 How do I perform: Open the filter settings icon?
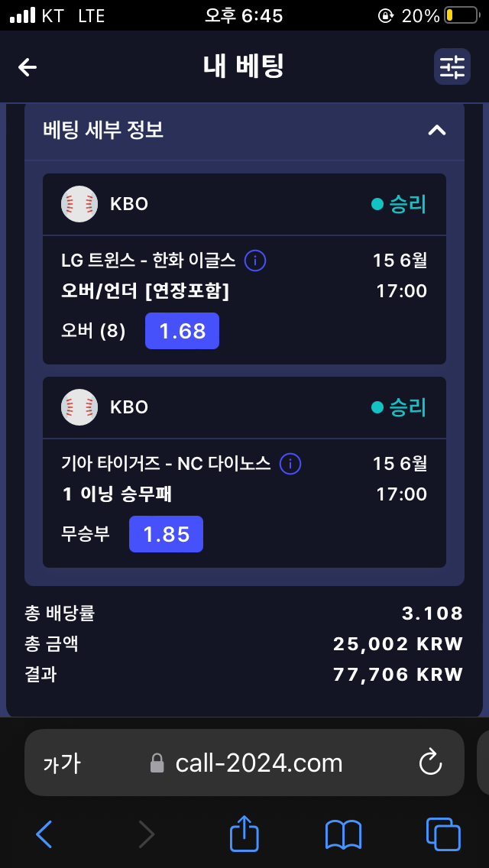(452, 67)
